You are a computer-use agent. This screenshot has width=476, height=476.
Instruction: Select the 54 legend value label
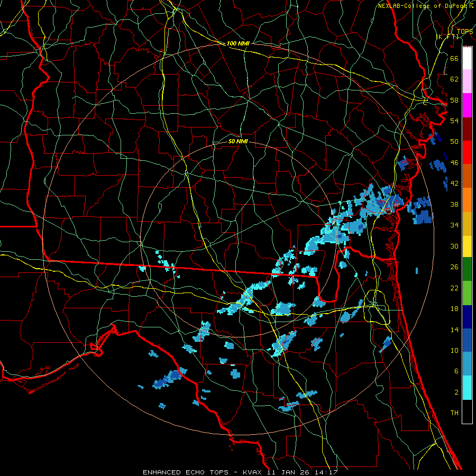pos(454,121)
